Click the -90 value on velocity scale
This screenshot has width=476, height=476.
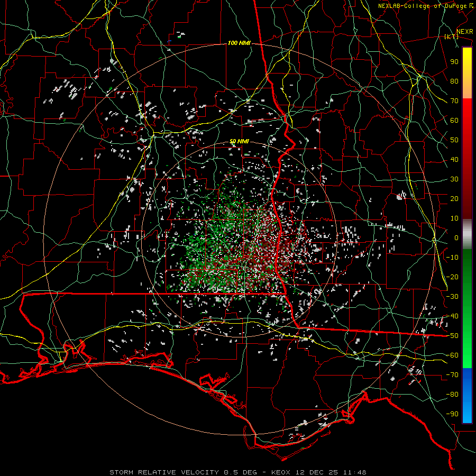(452, 414)
